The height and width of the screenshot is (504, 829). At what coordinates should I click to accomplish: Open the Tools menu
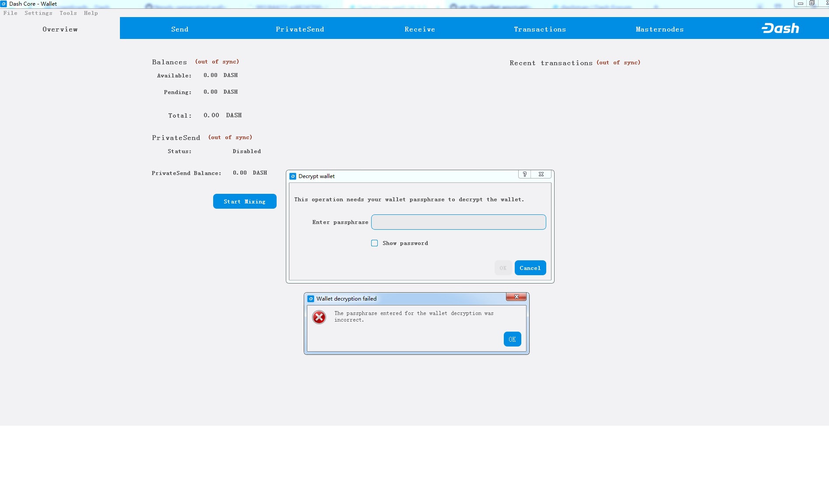click(68, 13)
